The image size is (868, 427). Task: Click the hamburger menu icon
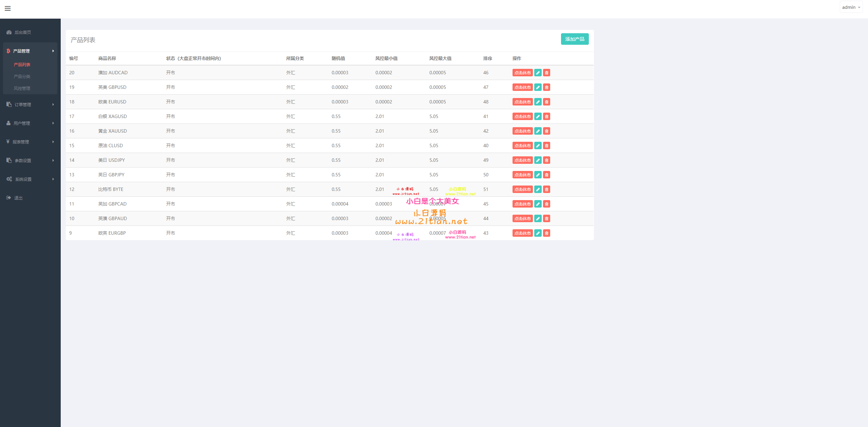[x=7, y=8]
